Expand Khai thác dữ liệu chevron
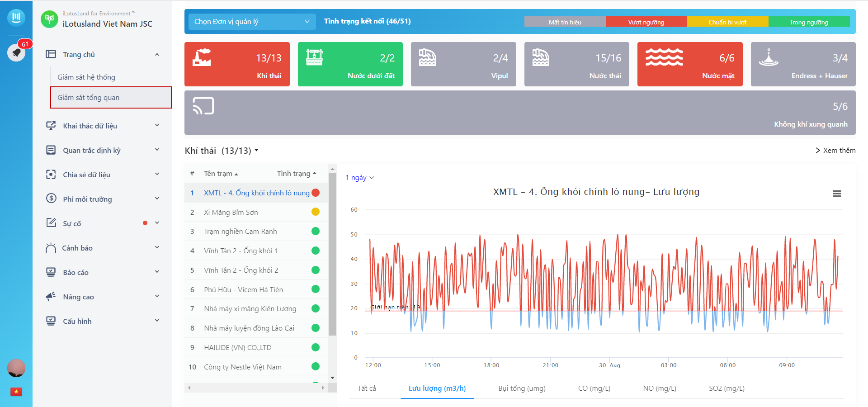 [157, 125]
